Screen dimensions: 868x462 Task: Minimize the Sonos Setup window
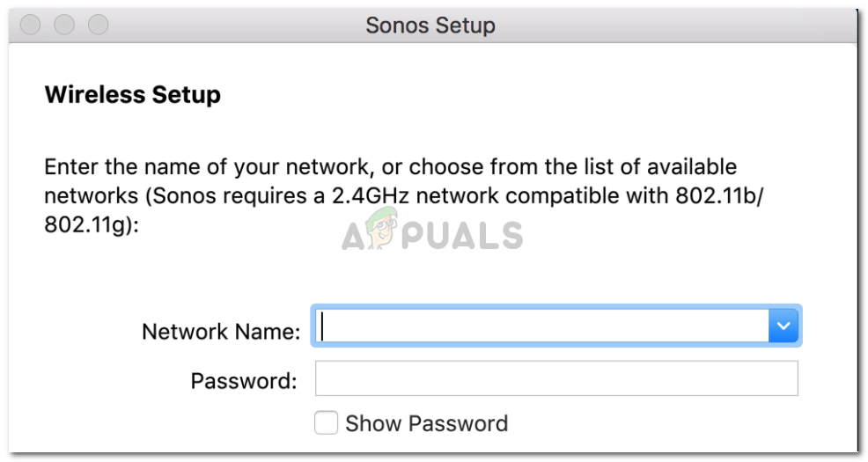[x=64, y=25]
